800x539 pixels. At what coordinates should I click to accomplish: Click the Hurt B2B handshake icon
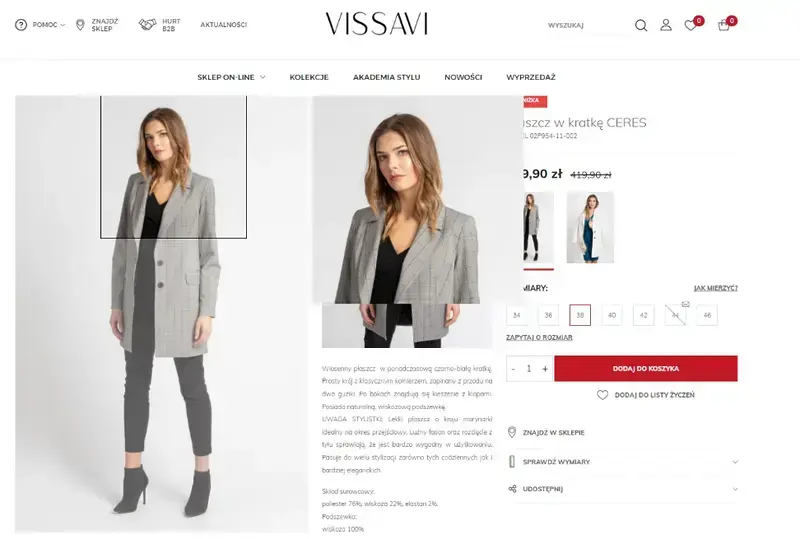147,24
